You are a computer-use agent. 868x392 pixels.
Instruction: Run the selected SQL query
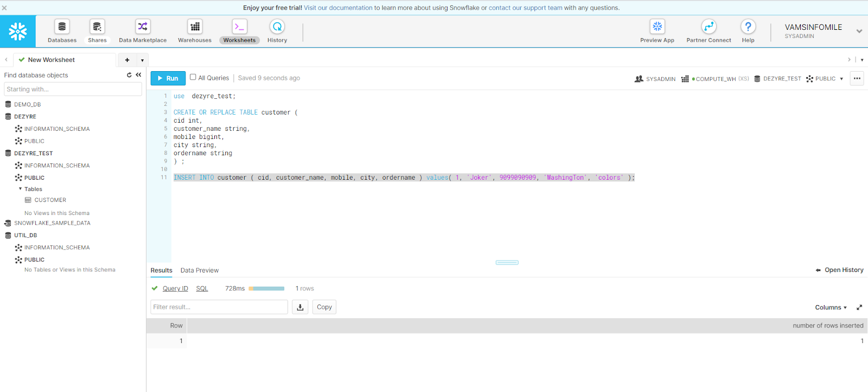[x=168, y=78]
